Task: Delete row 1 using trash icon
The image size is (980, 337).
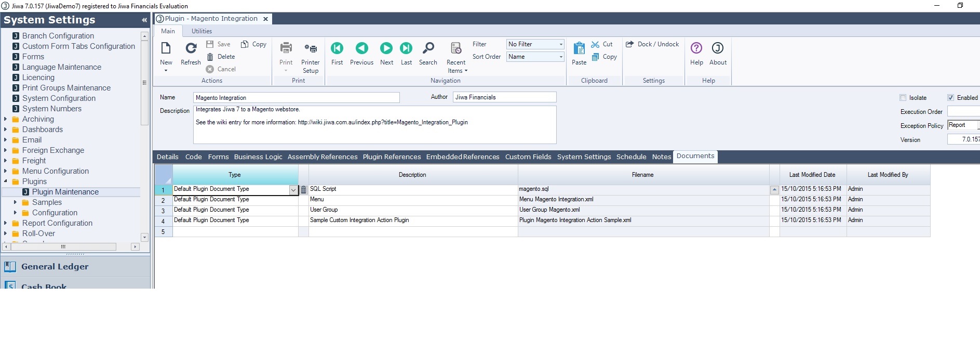Action: (x=304, y=190)
